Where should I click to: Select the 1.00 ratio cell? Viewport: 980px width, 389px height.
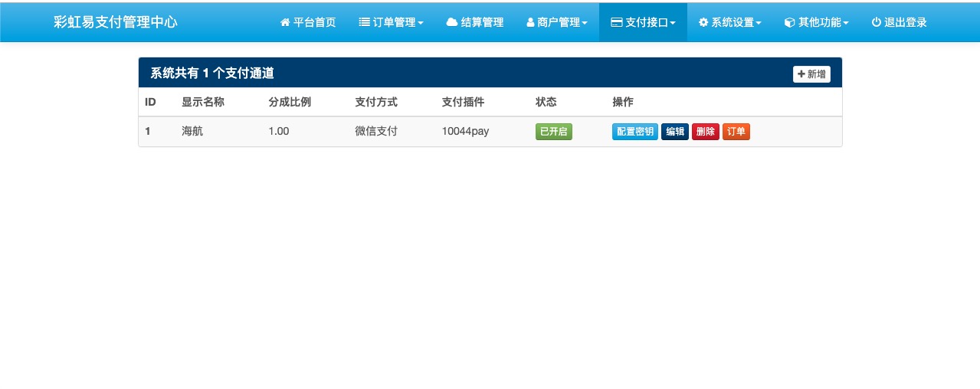point(279,131)
